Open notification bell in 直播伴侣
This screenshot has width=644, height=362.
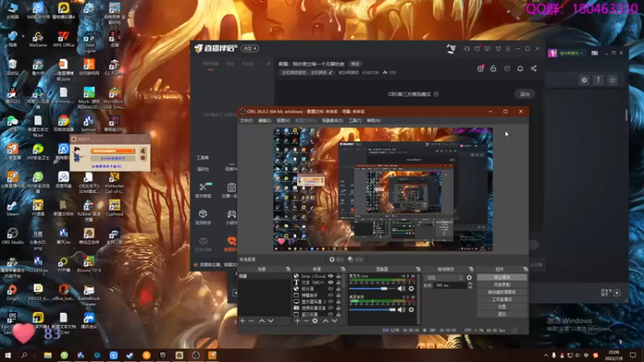point(520,68)
